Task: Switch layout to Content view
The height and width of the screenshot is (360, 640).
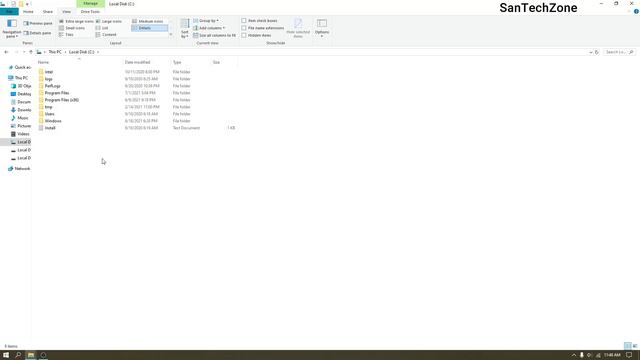Action: 106,35
